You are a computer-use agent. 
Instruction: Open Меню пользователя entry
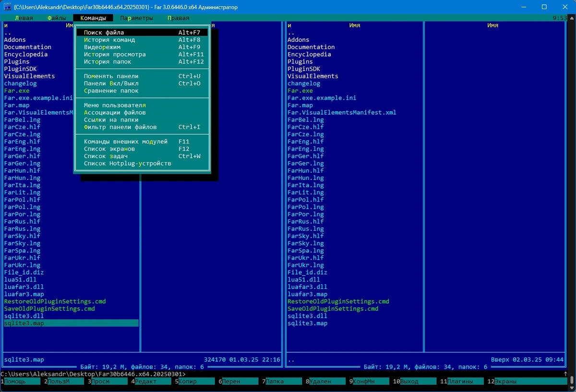(x=142, y=105)
